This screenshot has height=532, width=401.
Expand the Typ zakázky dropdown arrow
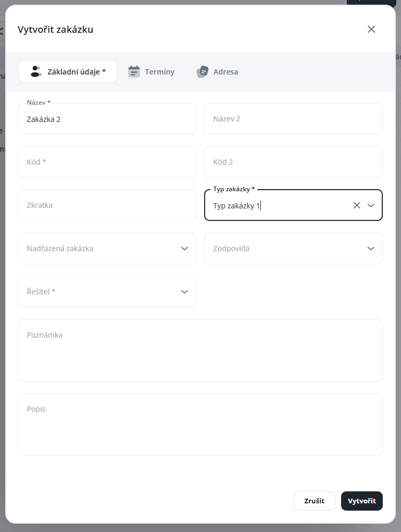point(371,205)
